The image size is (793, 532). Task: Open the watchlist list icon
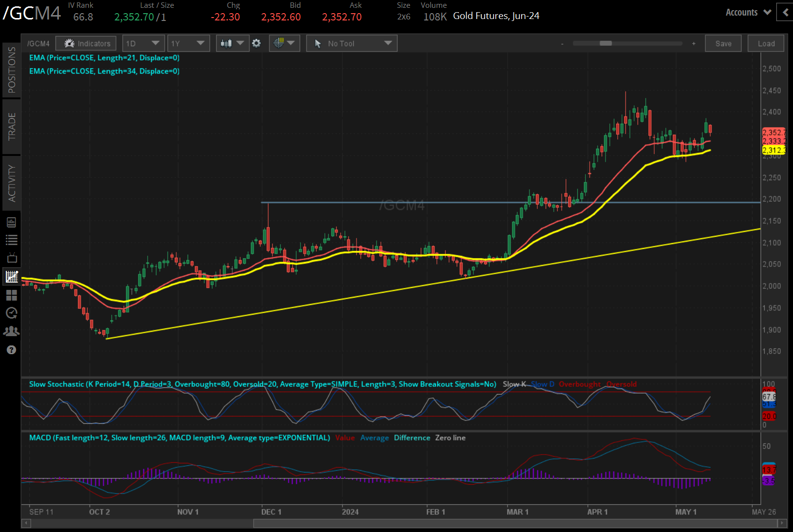tap(11, 240)
